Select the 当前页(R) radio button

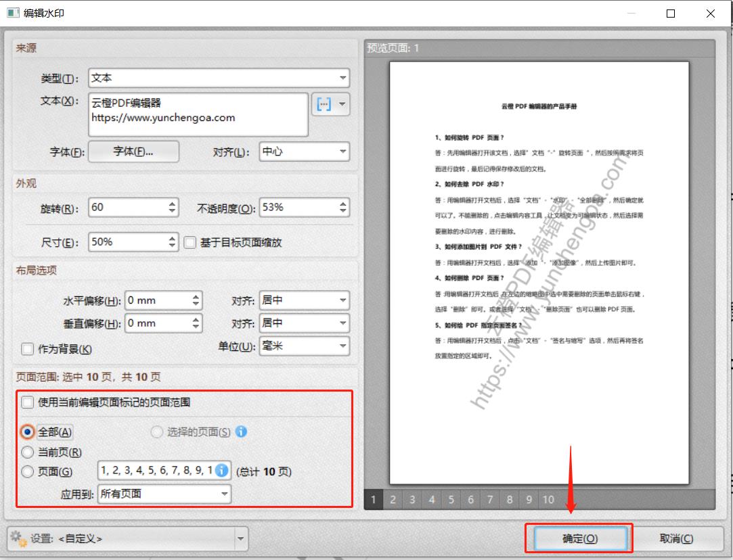pyautogui.click(x=28, y=452)
